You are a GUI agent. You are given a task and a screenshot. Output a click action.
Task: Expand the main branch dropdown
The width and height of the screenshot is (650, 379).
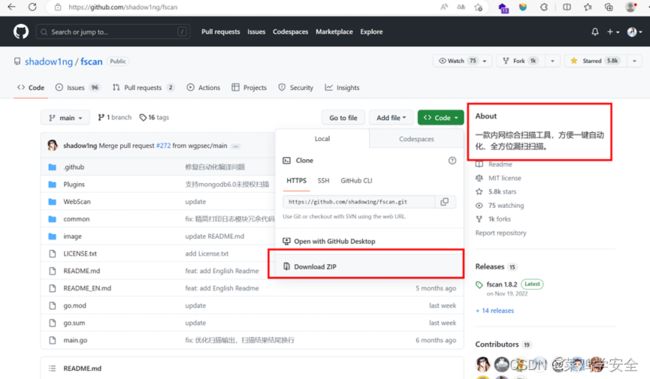[x=65, y=118]
